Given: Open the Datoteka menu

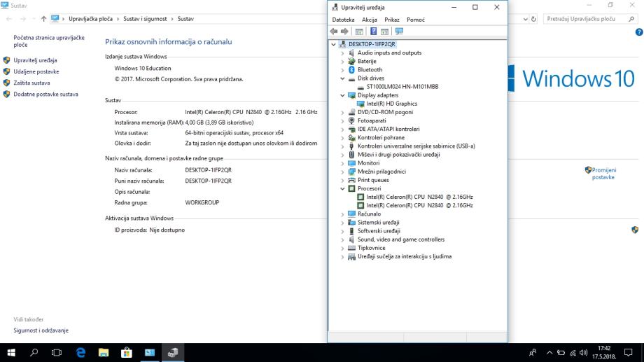Looking at the screenshot, I should 343,20.
